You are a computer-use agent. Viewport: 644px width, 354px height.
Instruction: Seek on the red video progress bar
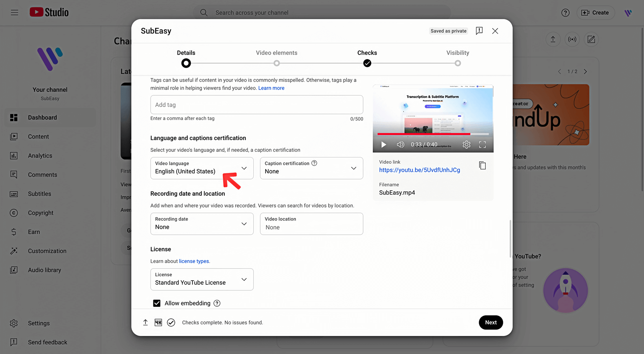pyautogui.click(x=433, y=134)
